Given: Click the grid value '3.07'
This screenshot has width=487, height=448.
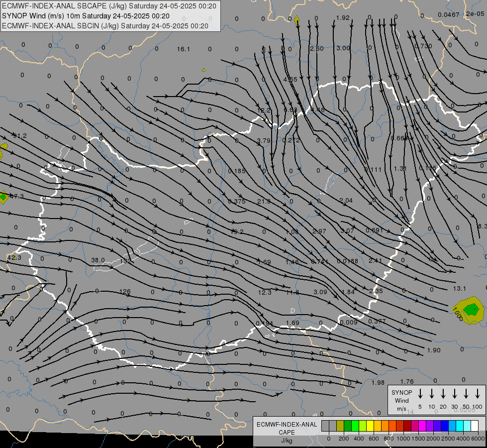Looking at the screenshot, I should pyautogui.click(x=347, y=230).
